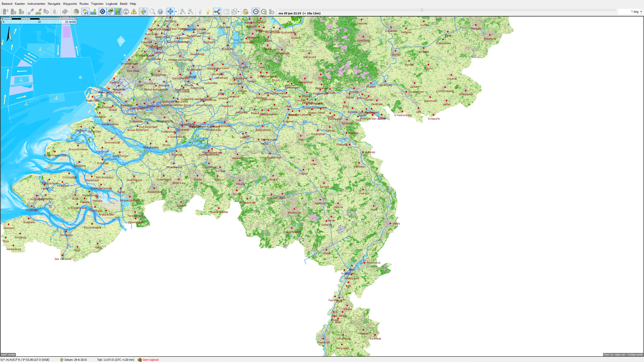Open the Bestand menu
644x362 pixels.
pyautogui.click(x=7, y=4)
